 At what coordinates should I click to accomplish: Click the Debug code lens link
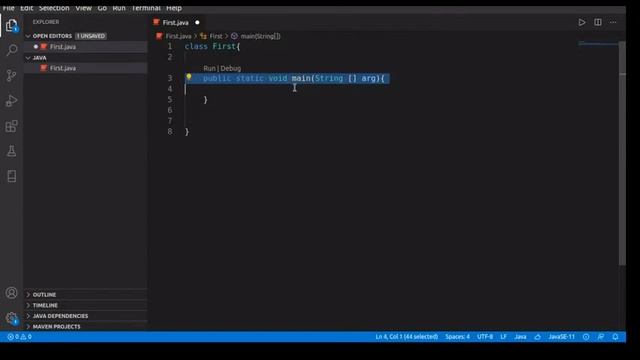(231, 68)
